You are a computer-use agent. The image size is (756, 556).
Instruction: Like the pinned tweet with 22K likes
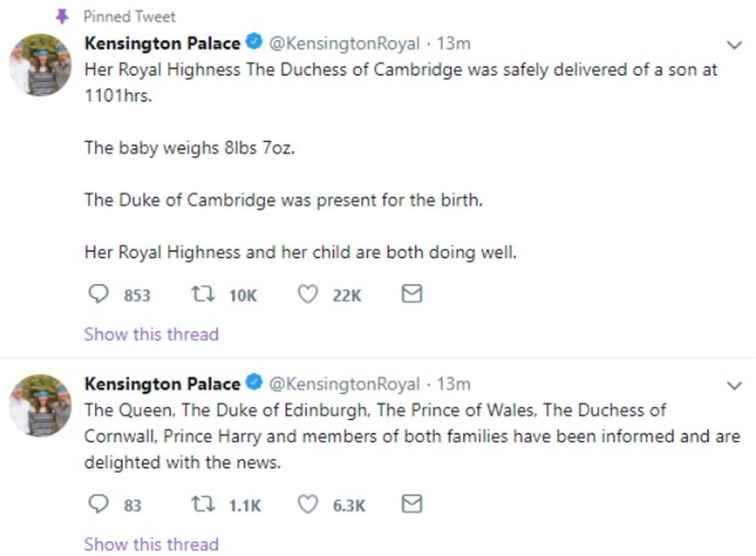click(x=308, y=295)
